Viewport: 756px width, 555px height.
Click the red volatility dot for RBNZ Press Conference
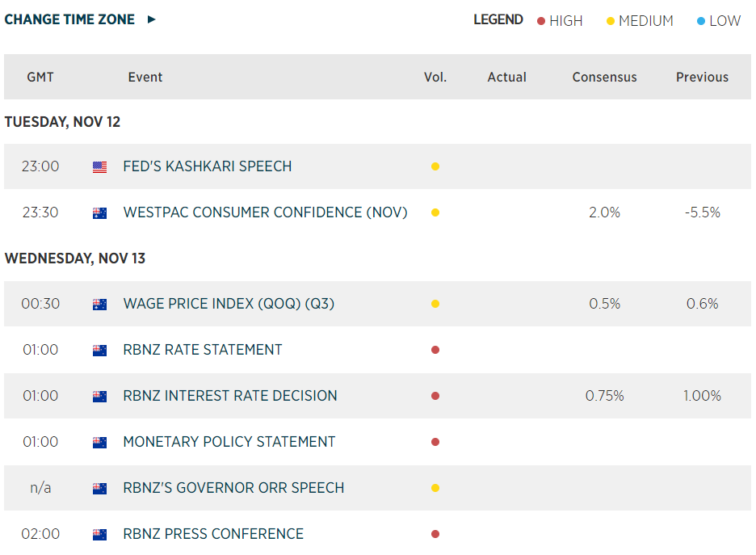pyautogui.click(x=435, y=534)
